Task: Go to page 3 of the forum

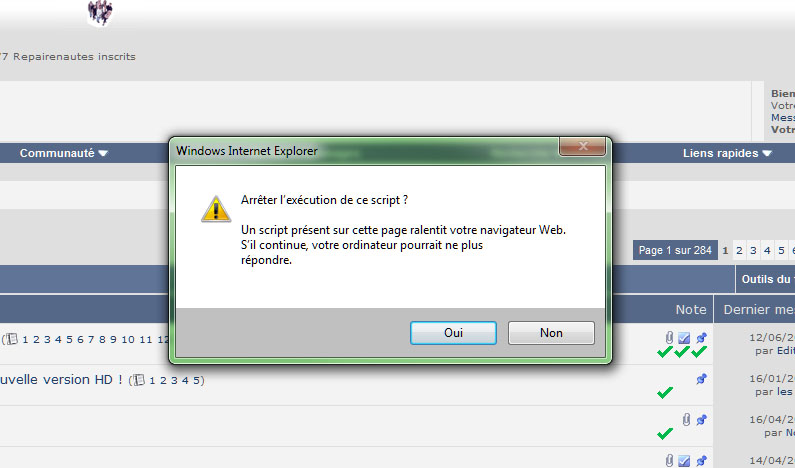Action: click(x=753, y=250)
